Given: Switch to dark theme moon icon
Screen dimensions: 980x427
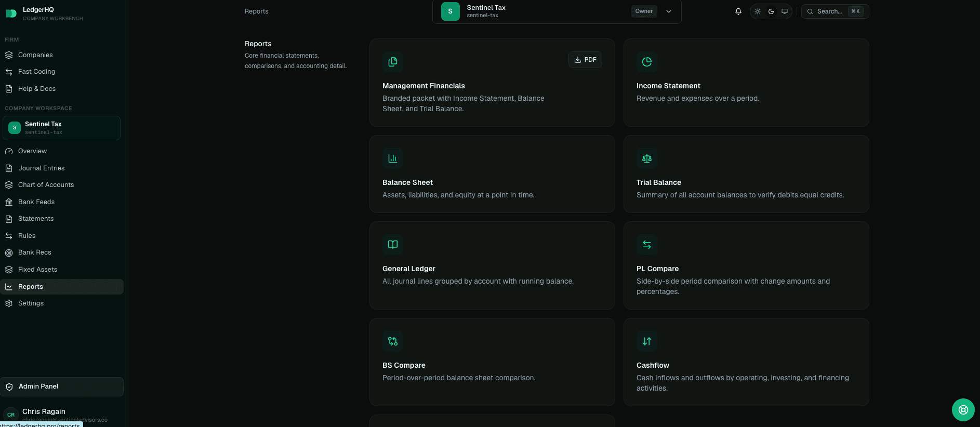Looking at the screenshot, I should (771, 11).
